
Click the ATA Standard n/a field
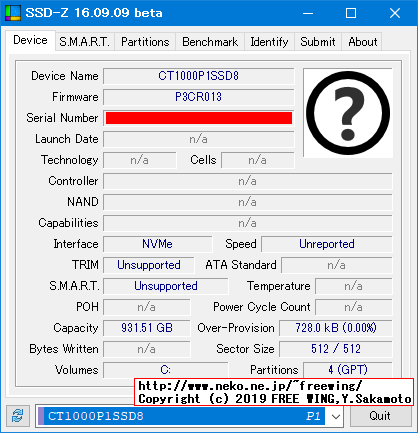[337, 265]
